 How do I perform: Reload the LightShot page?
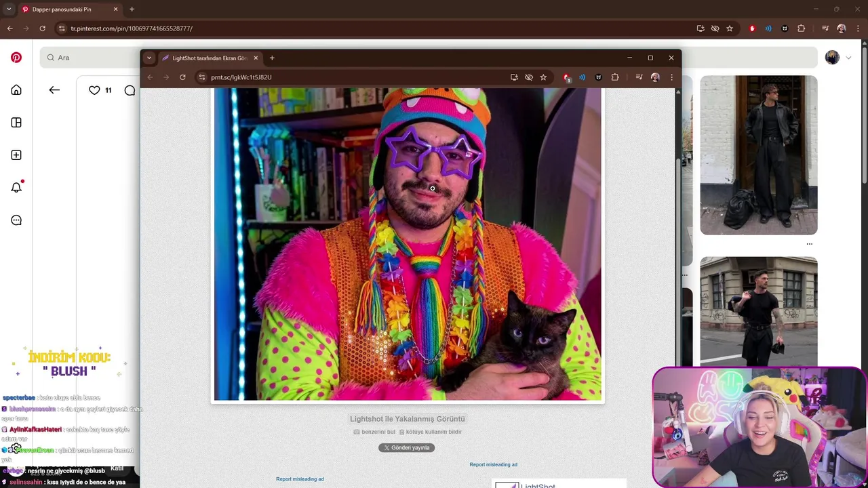tap(182, 77)
